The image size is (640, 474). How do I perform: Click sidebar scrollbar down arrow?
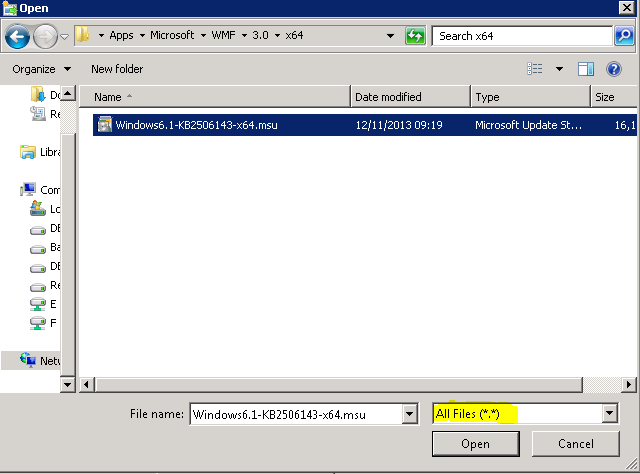click(68, 384)
